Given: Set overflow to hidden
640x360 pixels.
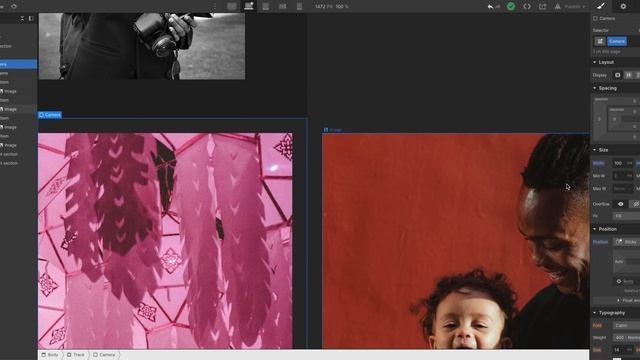Looking at the screenshot, I should click(x=635, y=204).
